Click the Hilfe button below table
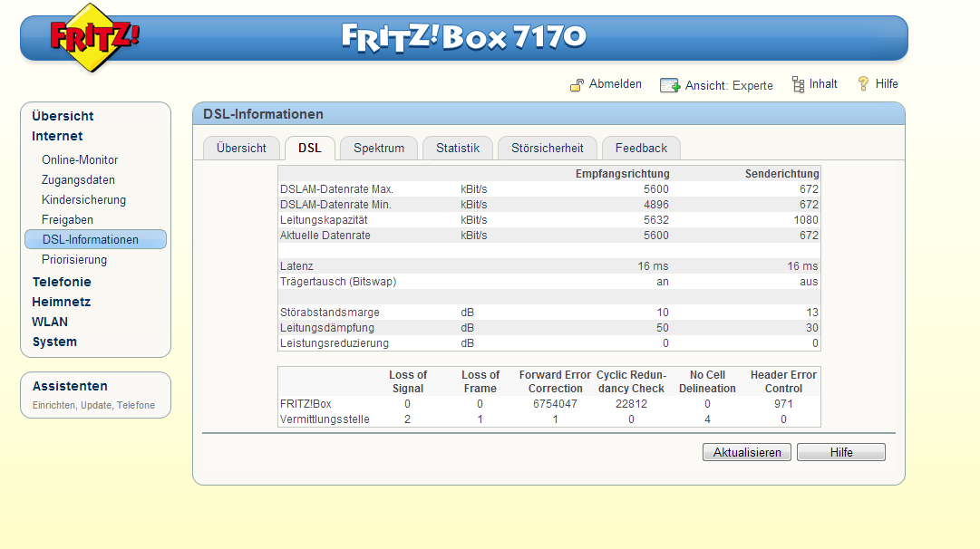Image resolution: width=980 pixels, height=549 pixels. tap(841, 452)
